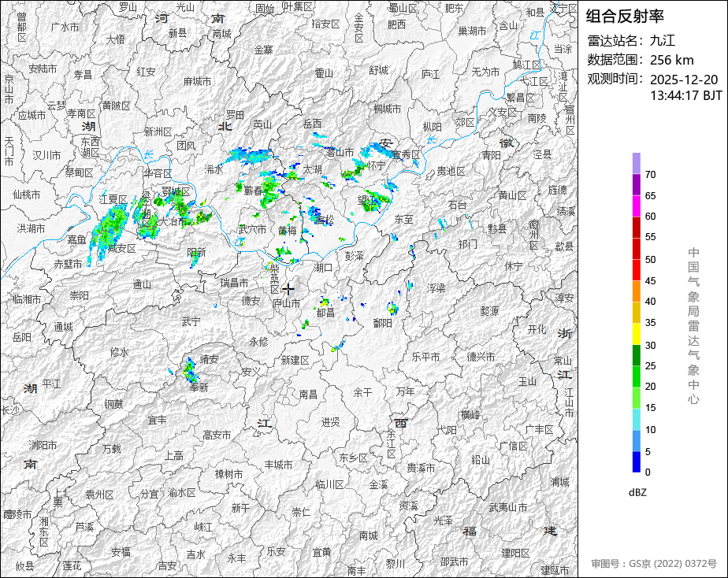
Task: Click the 阳新 map label
Action: [196, 252]
